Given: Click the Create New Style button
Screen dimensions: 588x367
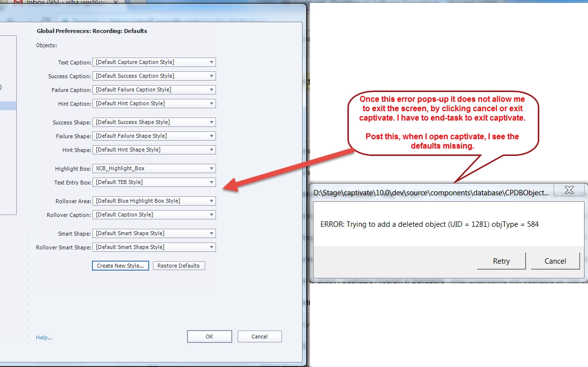Looking at the screenshot, I should pyautogui.click(x=121, y=266).
